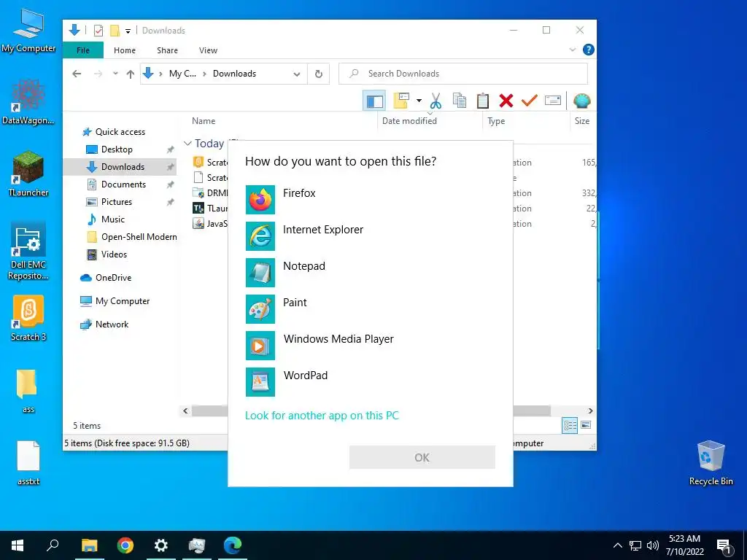
Task: Select My Computer in navigation pane
Action: click(122, 301)
